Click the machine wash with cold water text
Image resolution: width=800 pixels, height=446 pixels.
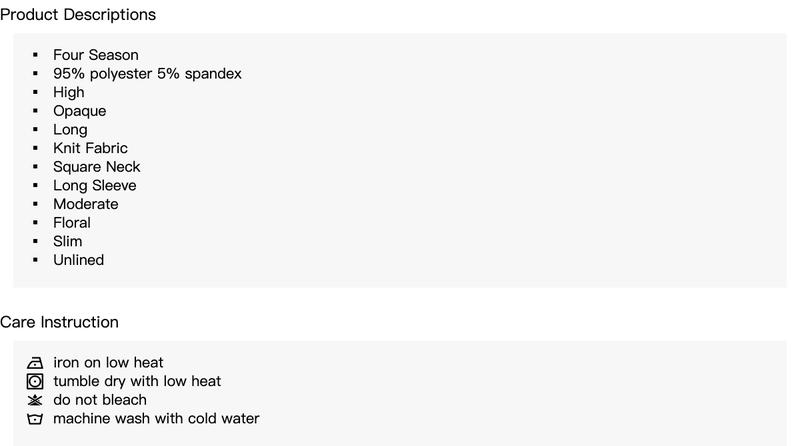(x=156, y=418)
